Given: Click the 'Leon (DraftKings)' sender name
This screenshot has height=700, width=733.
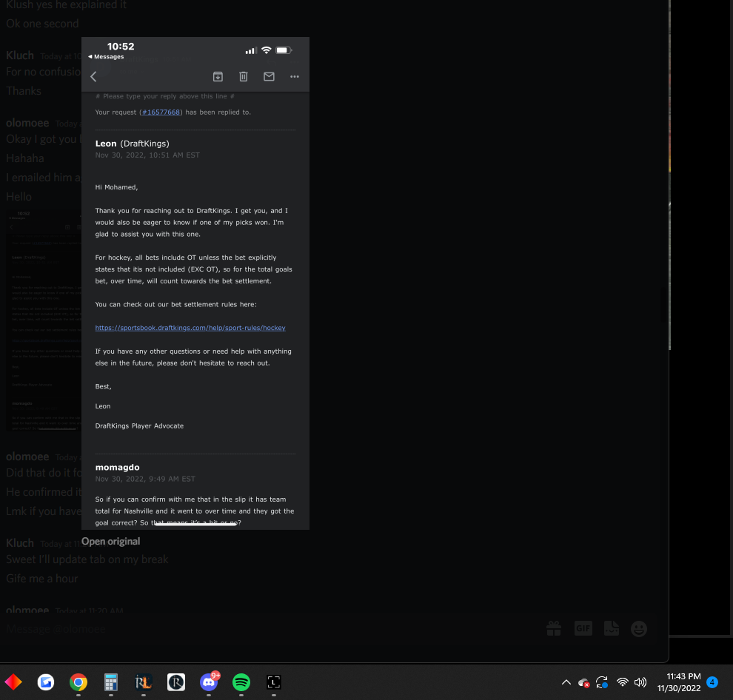Looking at the screenshot, I should [x=133, y=144].
